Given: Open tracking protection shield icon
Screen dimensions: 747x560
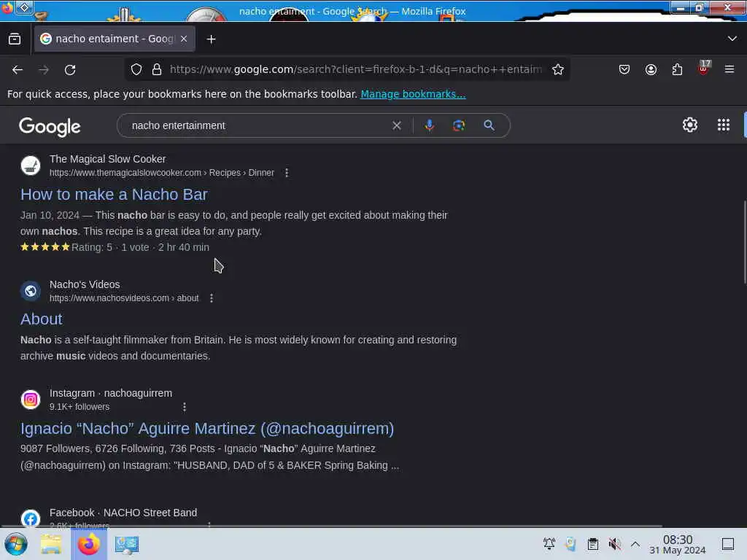Looking at the screenshot, I should pos(136,69).
